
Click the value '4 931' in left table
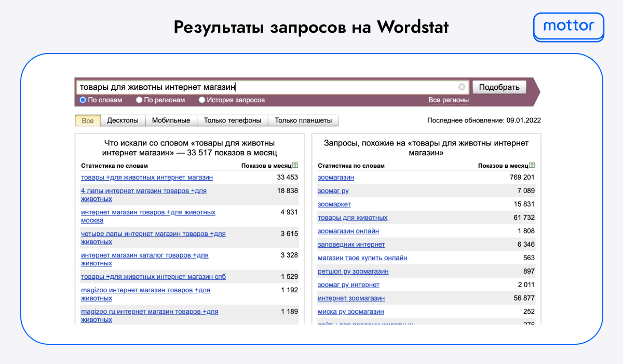(289, 212)
